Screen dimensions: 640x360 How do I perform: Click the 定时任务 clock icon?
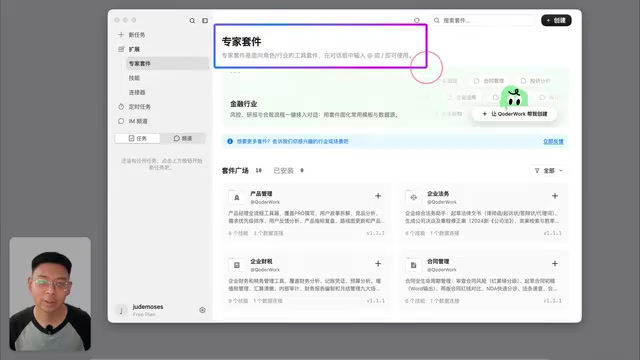pyautogui.click(x=121, y=107)
